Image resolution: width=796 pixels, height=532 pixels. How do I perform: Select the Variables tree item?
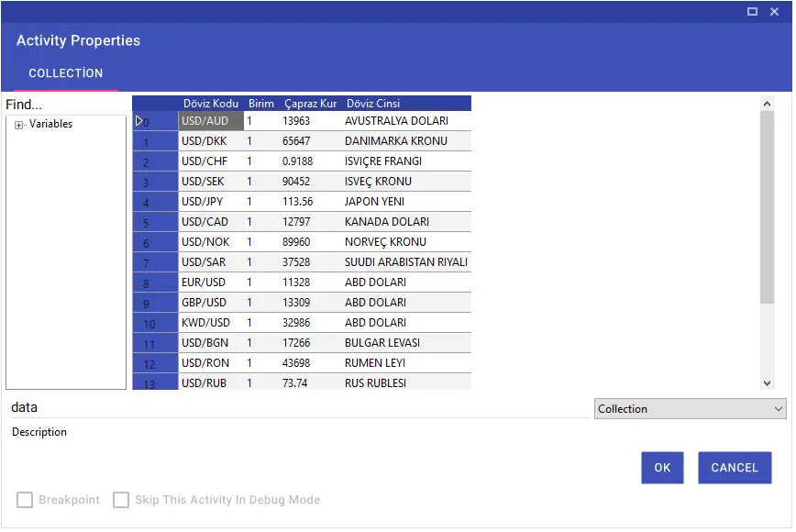pos(50,125)
